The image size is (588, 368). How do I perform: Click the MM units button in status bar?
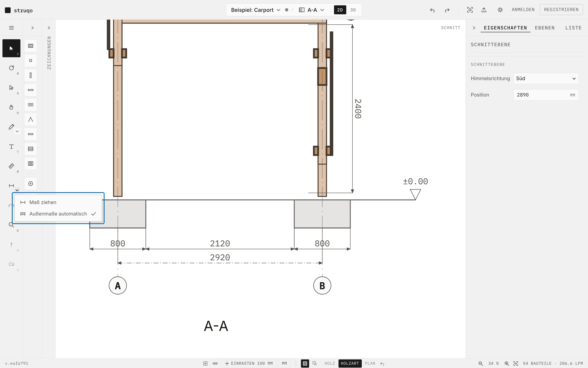[x=284, y=363]
